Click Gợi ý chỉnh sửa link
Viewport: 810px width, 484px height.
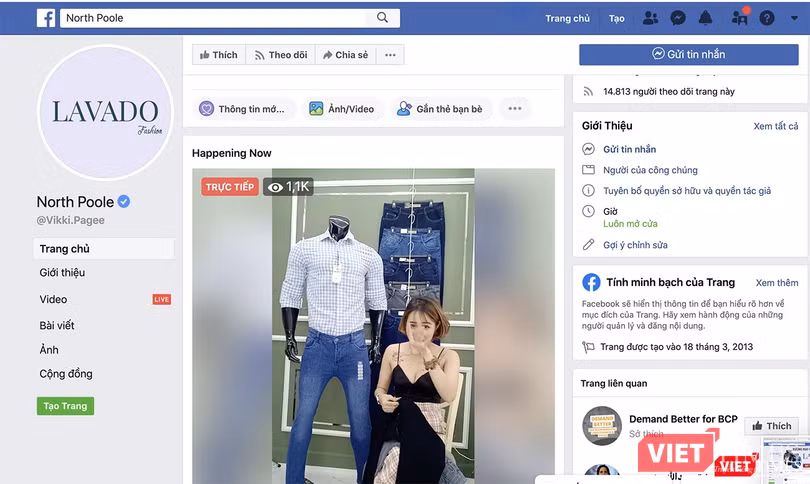pos(635,245)
